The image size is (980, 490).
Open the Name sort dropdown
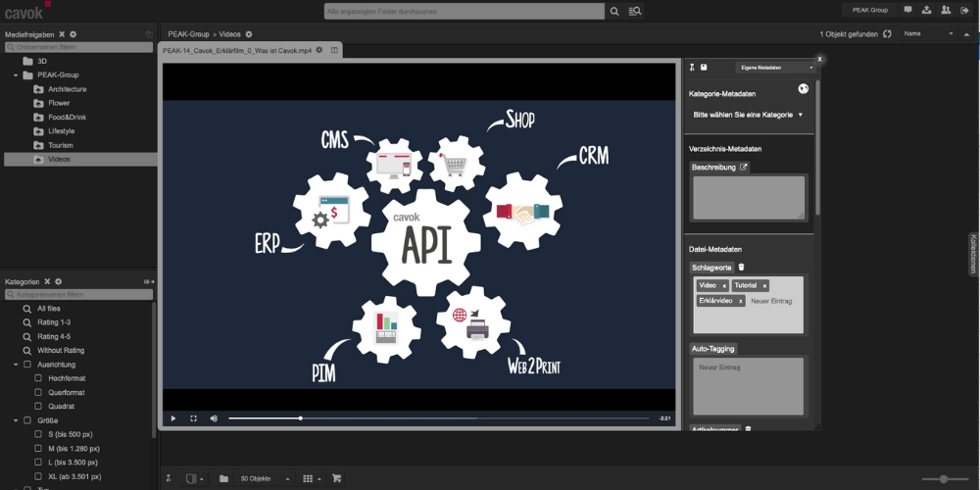point(929,33)
